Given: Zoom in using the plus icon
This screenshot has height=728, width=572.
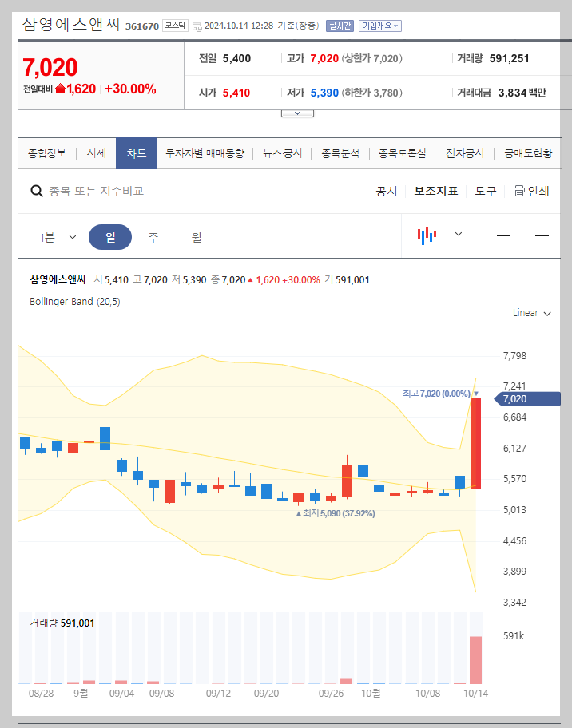Looking at the screenshot, I should coord(542,235).
